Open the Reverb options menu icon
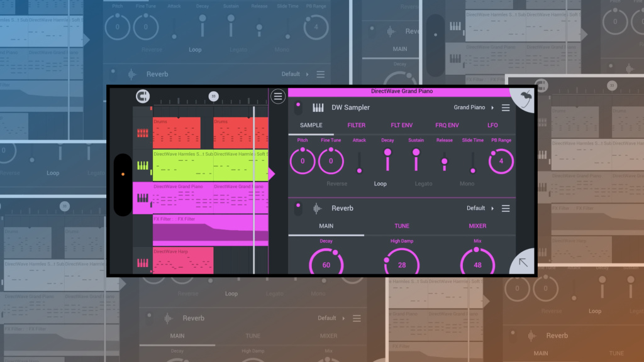 pos(506,209)
